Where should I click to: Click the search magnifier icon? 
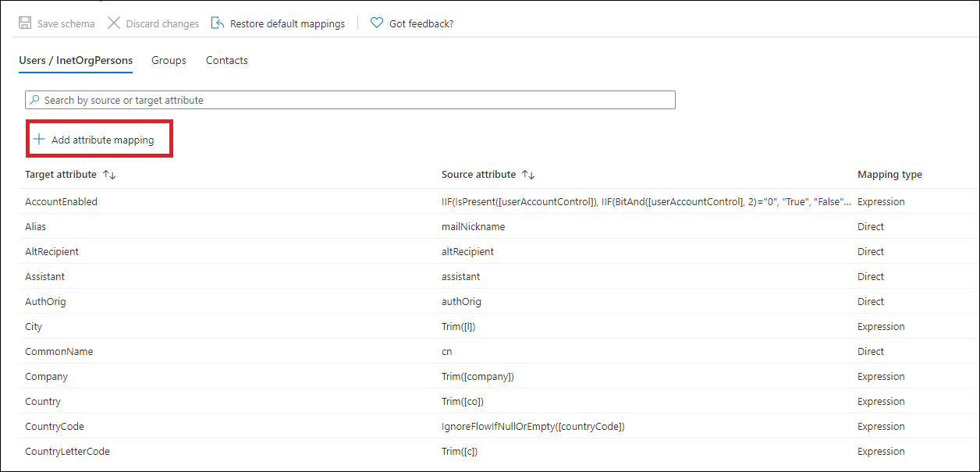click(x=34, y=99)
